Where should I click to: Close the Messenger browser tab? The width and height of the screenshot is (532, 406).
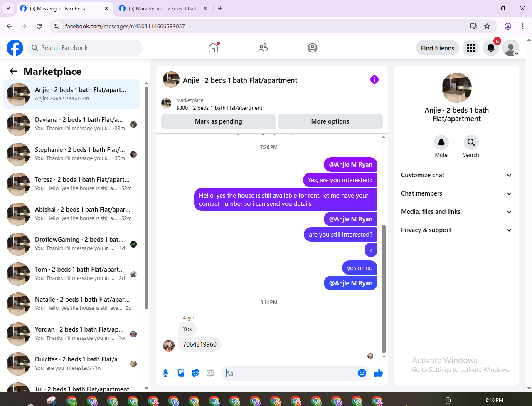point(106,8)
